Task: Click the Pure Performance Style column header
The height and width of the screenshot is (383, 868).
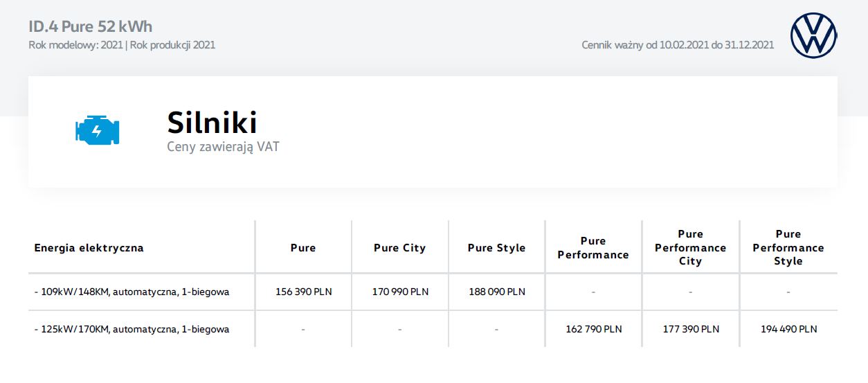Action: tap(788, 248)
